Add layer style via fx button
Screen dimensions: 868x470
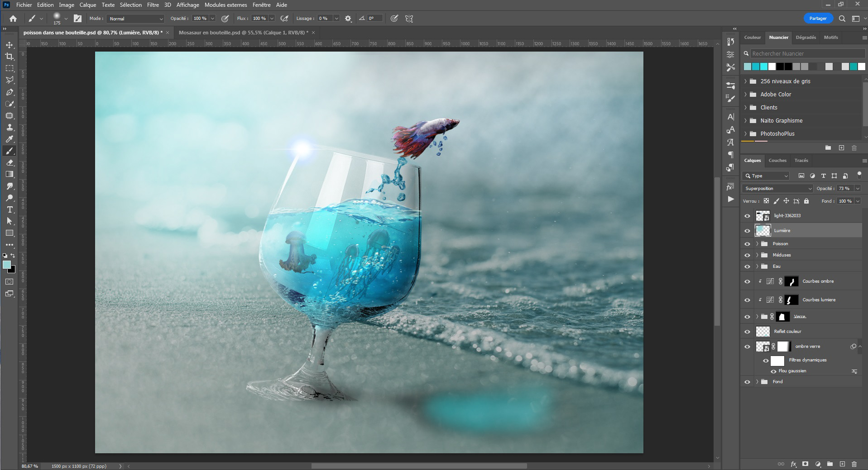click(x=793, y=464)
